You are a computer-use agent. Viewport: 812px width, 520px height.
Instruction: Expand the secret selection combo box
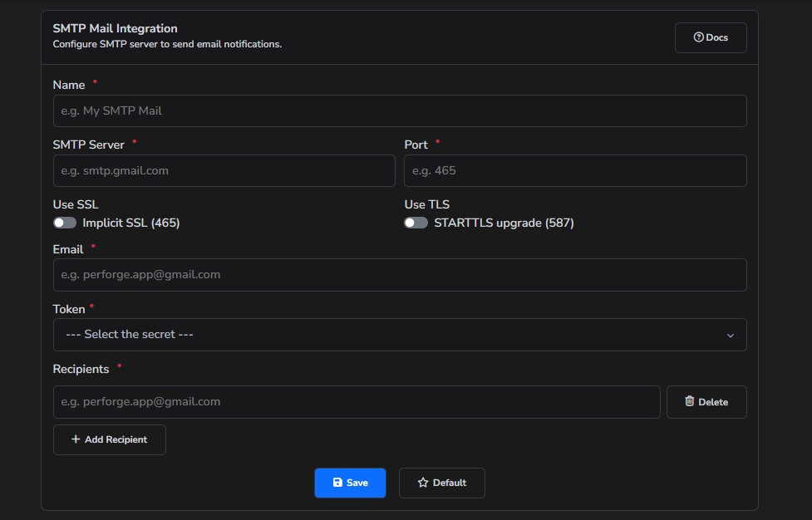tap(400, 335)
